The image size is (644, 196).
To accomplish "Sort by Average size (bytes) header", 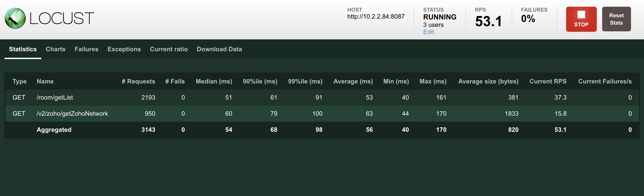I will click(x=488, y=81).
